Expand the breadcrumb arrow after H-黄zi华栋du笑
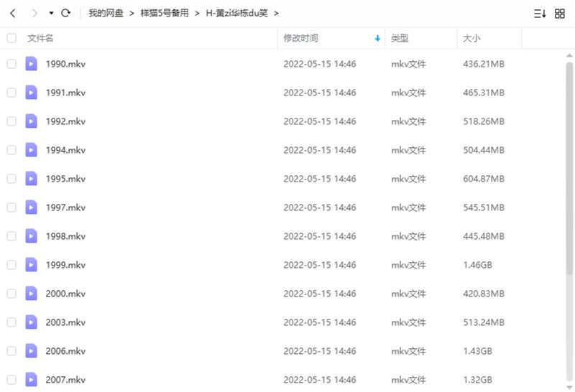This screenshot has height=392, width=575. [277, 13]
